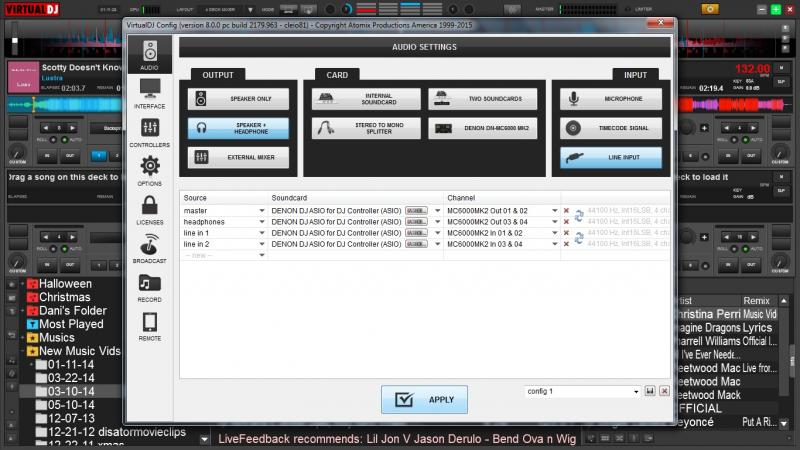800x450 pixels.
Task: Open the Controllers settings section
Action: [x=149, y=132]
